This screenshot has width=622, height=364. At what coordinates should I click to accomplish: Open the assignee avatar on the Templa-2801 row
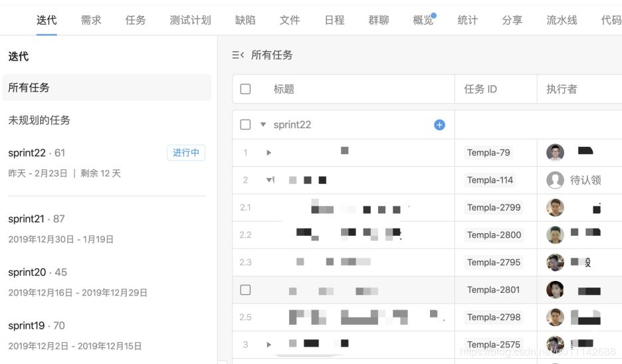555,290
